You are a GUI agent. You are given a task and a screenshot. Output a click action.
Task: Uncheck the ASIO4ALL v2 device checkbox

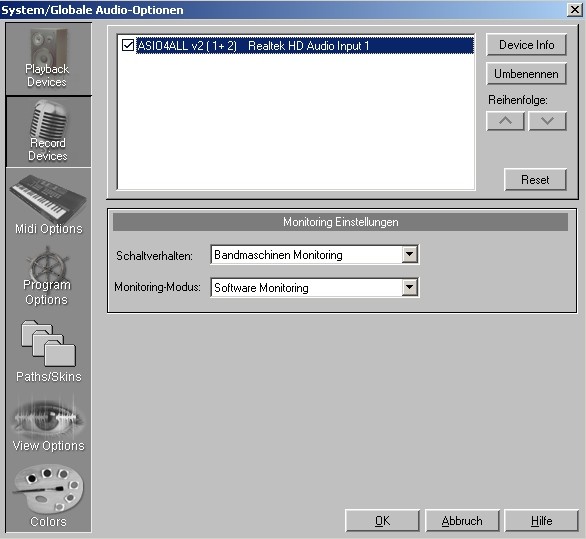tap(128, 46)
